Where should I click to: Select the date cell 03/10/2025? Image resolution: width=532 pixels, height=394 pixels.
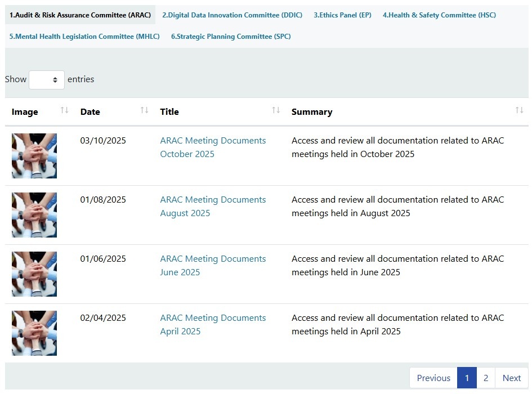[103, 141]
